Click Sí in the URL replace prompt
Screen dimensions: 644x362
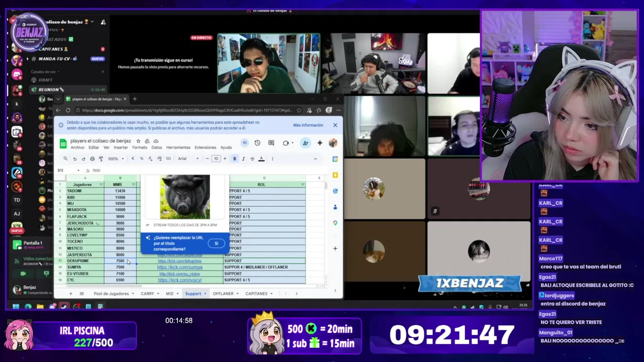pyautogui.click(x=216, y=243)
